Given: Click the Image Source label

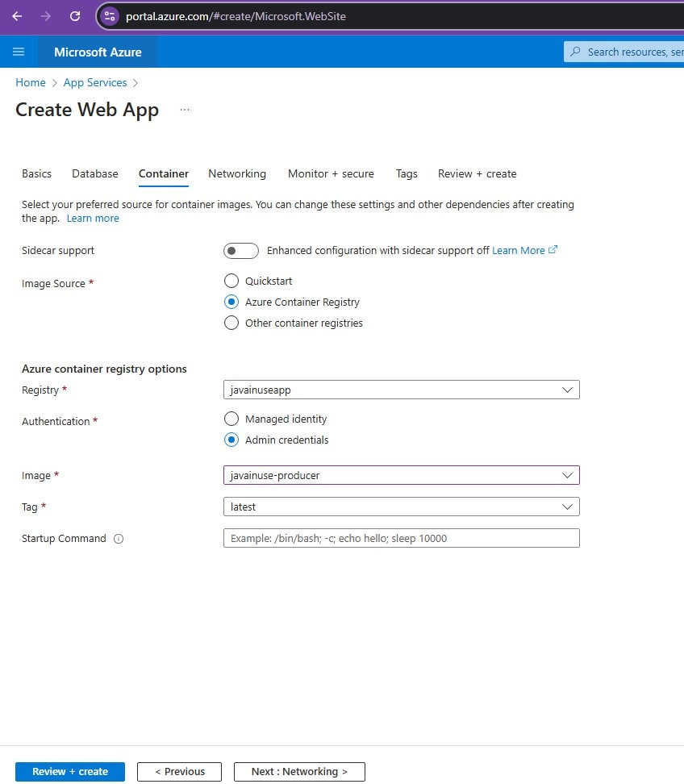Looking at the screenshot, I should 53,283.
